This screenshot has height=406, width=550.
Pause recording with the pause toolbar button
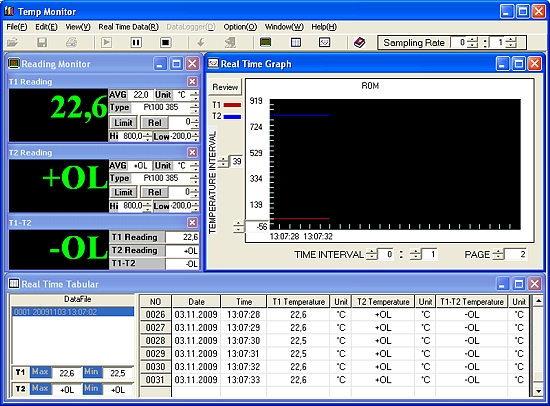(136, 43)
